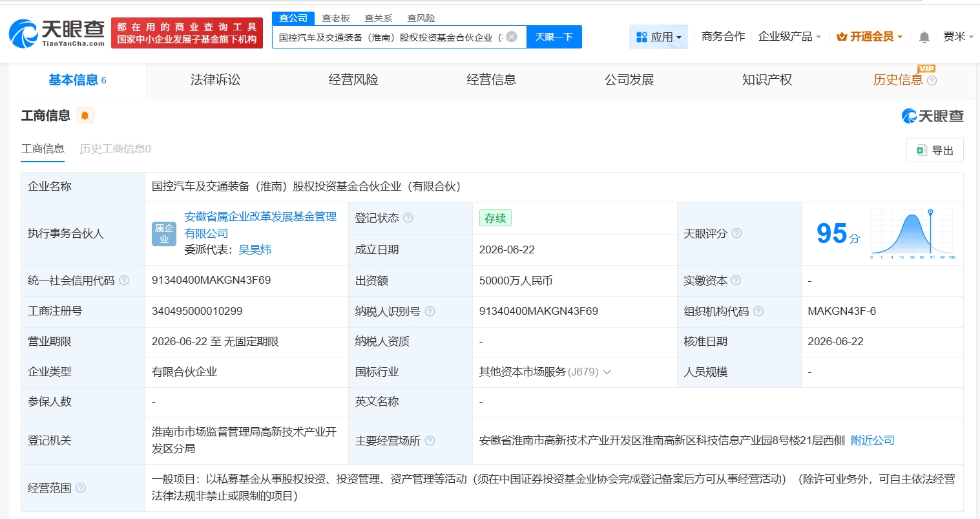Switch to 查风险 search tab

click(x=421, y=18)
